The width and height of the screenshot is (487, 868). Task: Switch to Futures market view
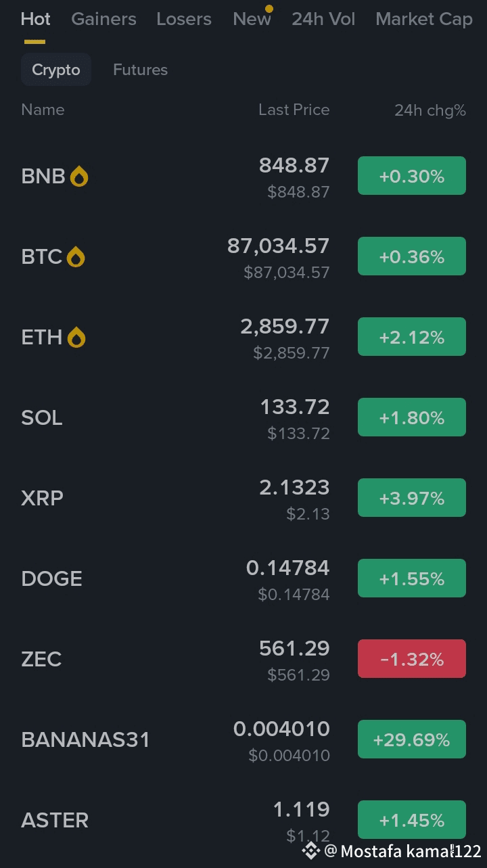(140, 70)
